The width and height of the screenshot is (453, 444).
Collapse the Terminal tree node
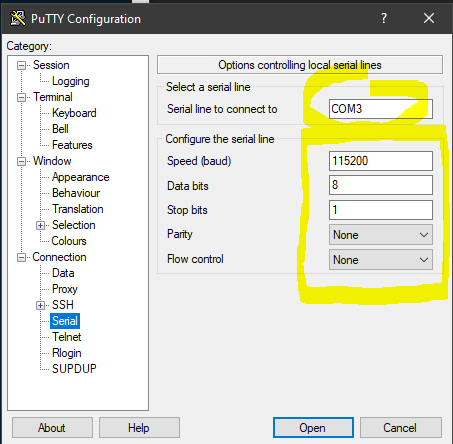pyautogui.click(x=21, y=97)
